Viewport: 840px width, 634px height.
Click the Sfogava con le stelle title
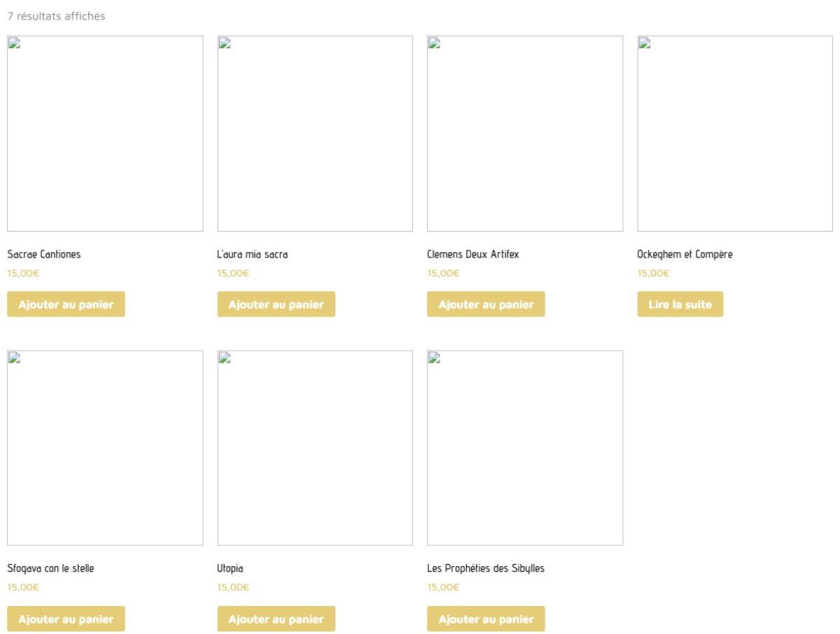click(50, 568)
